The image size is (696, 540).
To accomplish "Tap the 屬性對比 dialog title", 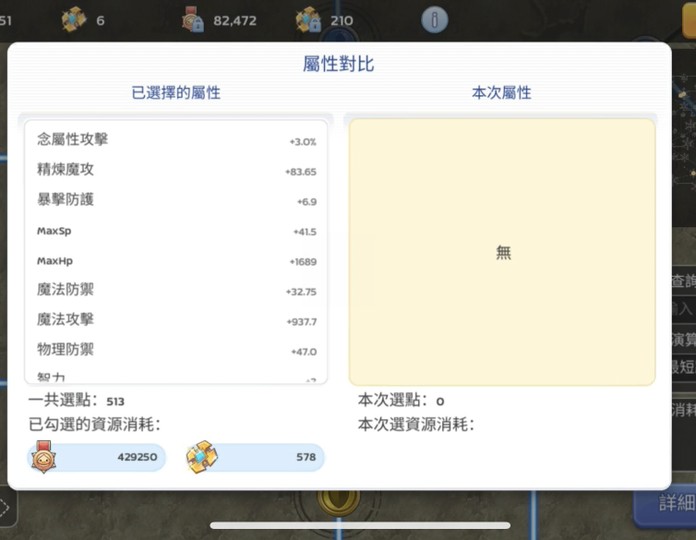I will [x=339, y=64].
